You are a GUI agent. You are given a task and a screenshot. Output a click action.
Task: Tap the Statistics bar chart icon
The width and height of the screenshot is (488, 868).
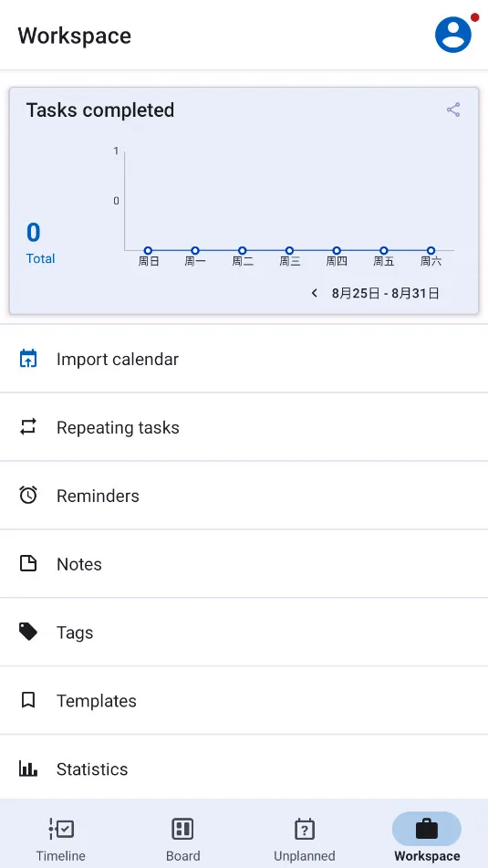click(28, 769)
